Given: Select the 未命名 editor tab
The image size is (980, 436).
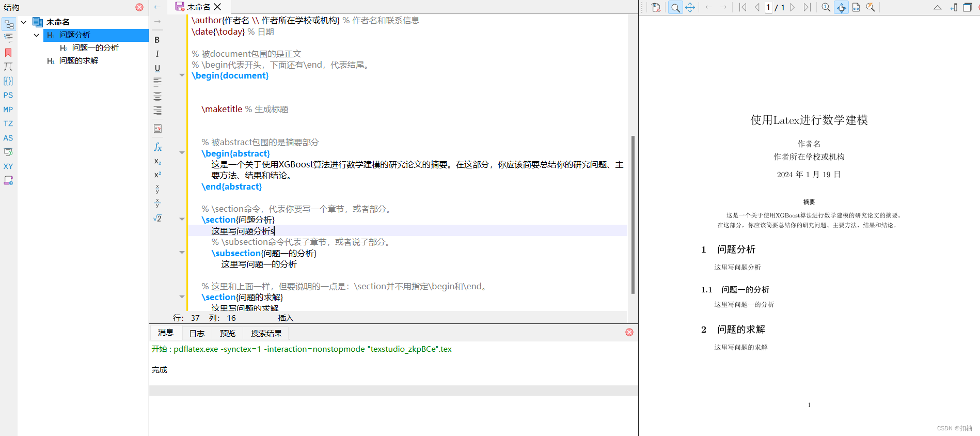Looking at the screenshot, I should point(199,7).
